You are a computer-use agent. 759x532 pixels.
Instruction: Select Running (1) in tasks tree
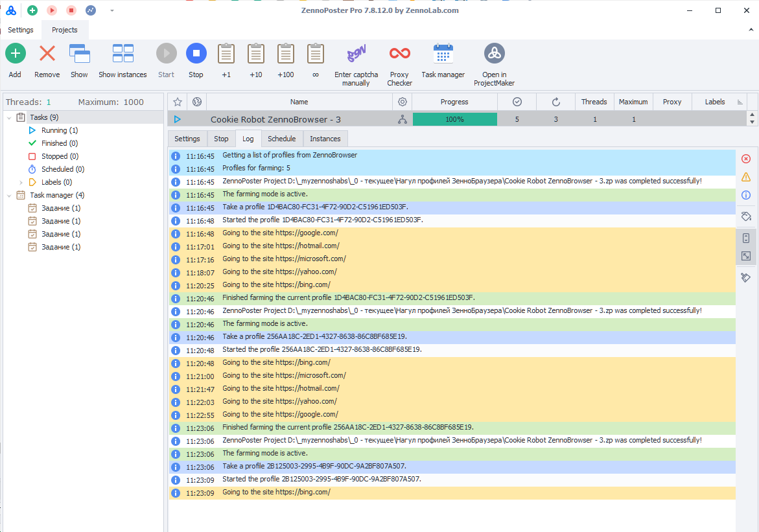point(59,130)
